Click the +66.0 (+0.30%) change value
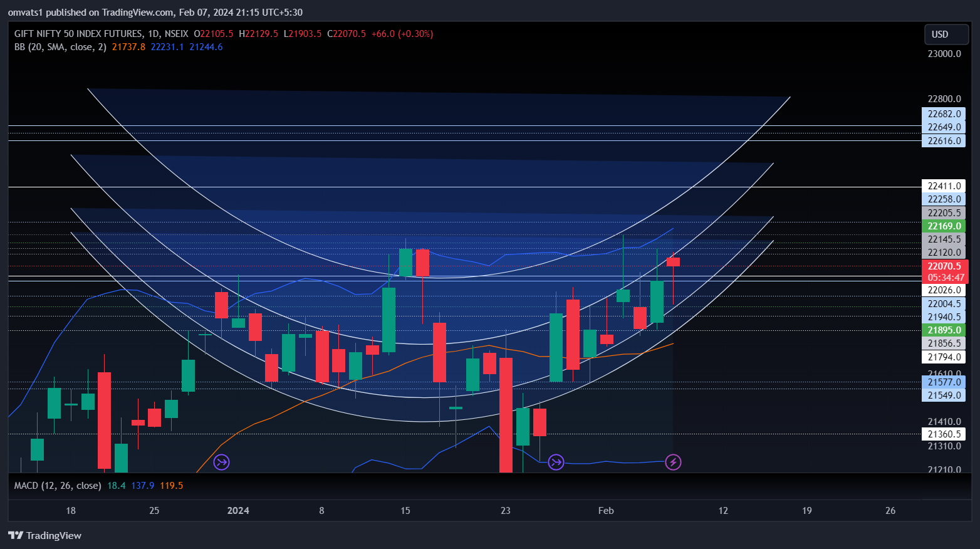The height and width of the screenshot is (549, 980). click(x=402, y=34)
